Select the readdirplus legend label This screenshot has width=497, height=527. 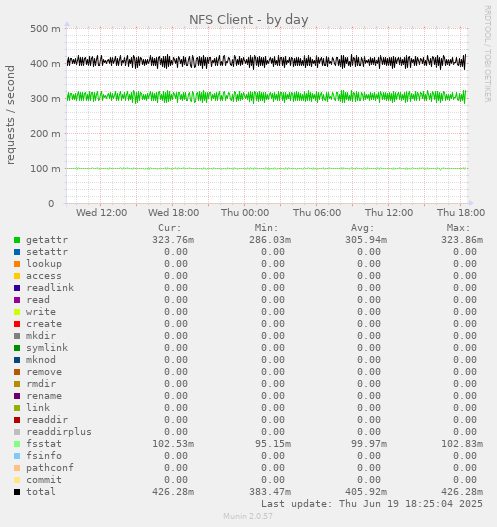tap(59, 432)
